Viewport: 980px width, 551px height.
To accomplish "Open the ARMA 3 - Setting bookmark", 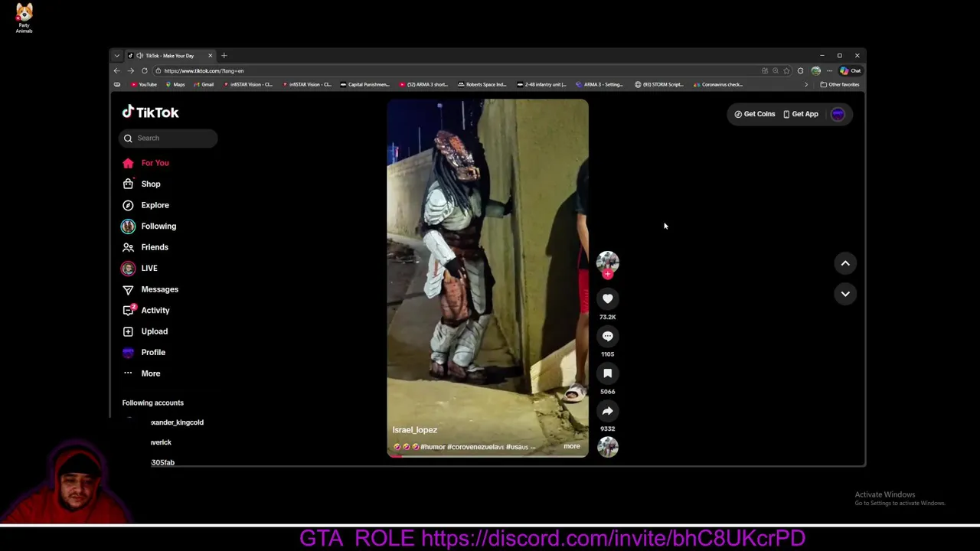I will coord(599,84).
